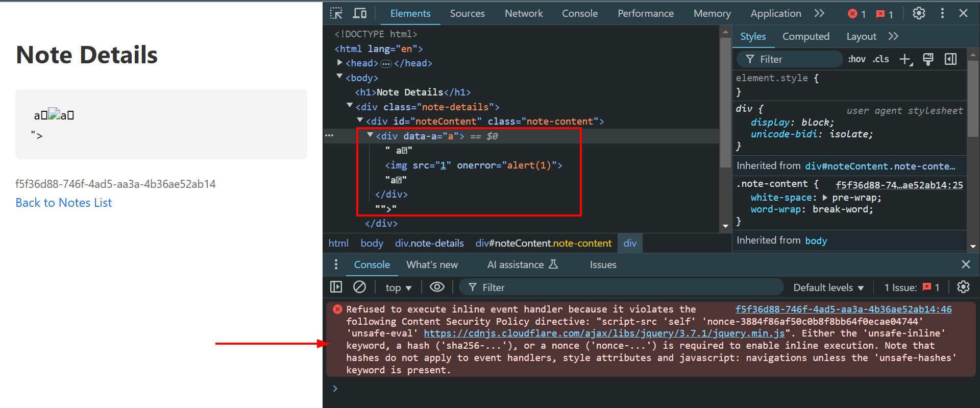Create a live expression with the eye icon
Viewport: 980px width, 408px height.
click(437, 287)
